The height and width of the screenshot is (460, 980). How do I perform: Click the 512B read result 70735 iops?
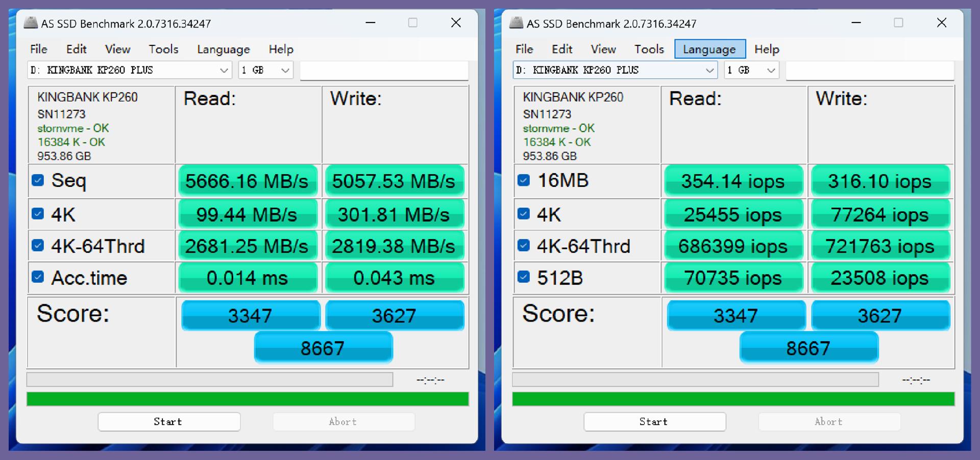pyautogui.click(x=733, y=277)
